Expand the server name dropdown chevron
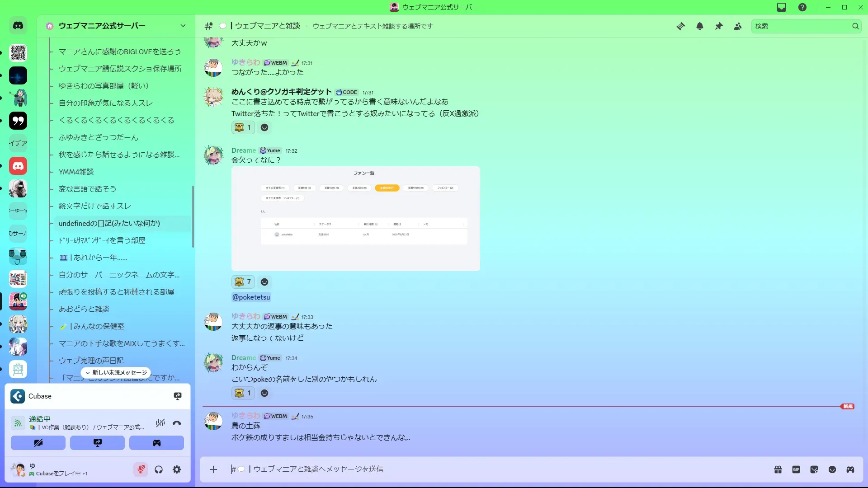This screenshot has height=488, width=868. [x=183, y=26]
